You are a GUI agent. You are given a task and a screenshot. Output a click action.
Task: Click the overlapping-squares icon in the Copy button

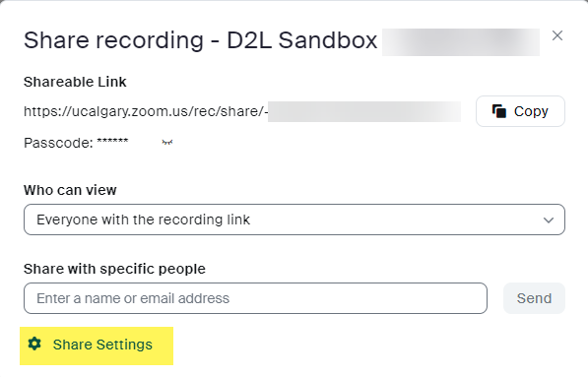(499, 111)
